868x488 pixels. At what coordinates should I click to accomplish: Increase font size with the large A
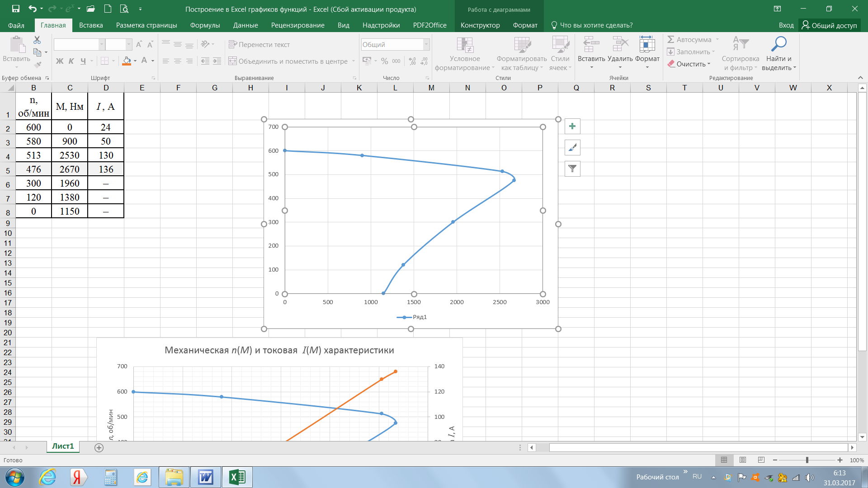click(139, 44)
